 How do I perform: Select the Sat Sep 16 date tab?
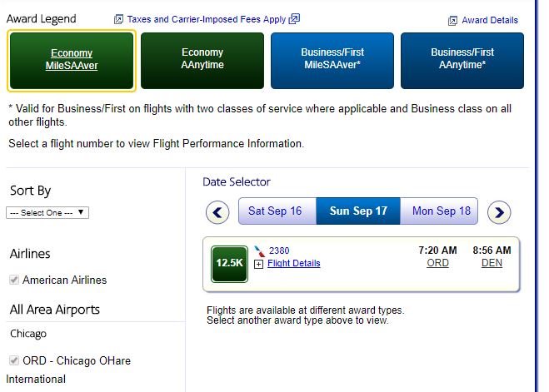click(x=275, y=211)
